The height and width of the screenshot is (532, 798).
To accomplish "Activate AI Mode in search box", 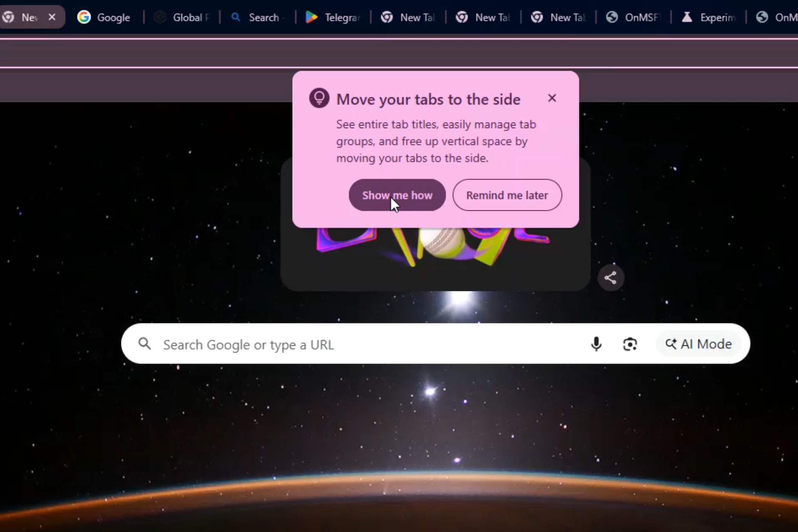I will click(x=699, y=344).
